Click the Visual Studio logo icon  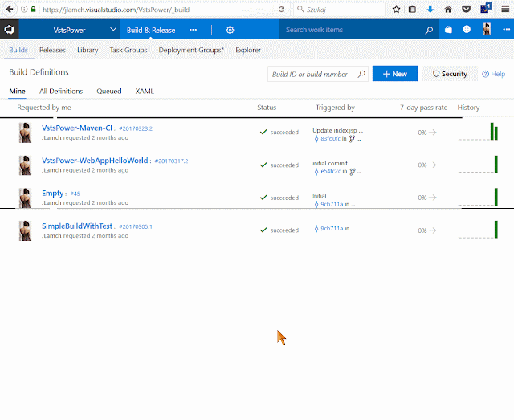pos(9,30)
